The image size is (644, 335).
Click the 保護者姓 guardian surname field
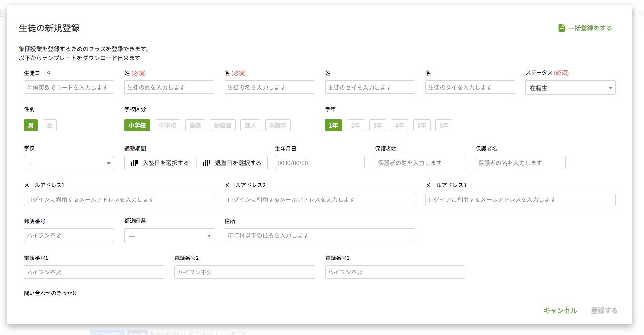(419, 163)
